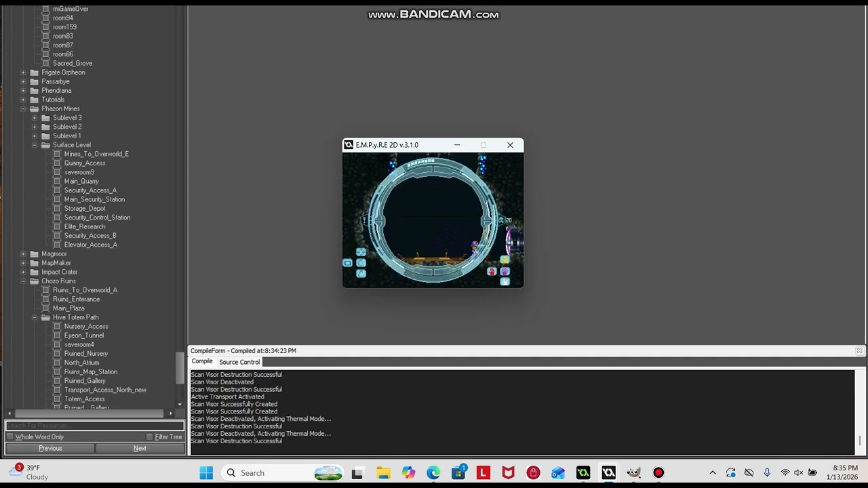Image resolution: width=868 pixels, height=488 pixels.
Task: Expand the Frigate Orpheon folder
Action: pyautogui.click(x=23, y=73)
